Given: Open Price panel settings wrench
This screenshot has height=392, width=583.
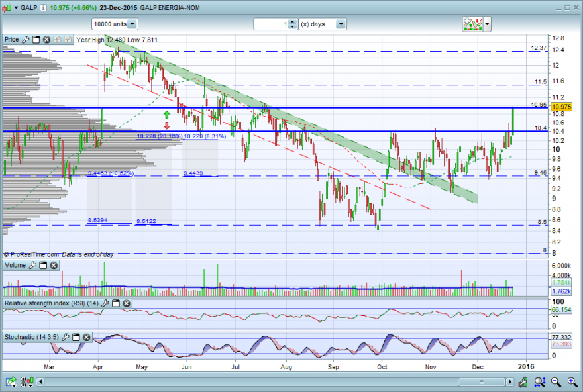Looking at the screenshot, I should [26, 39].
